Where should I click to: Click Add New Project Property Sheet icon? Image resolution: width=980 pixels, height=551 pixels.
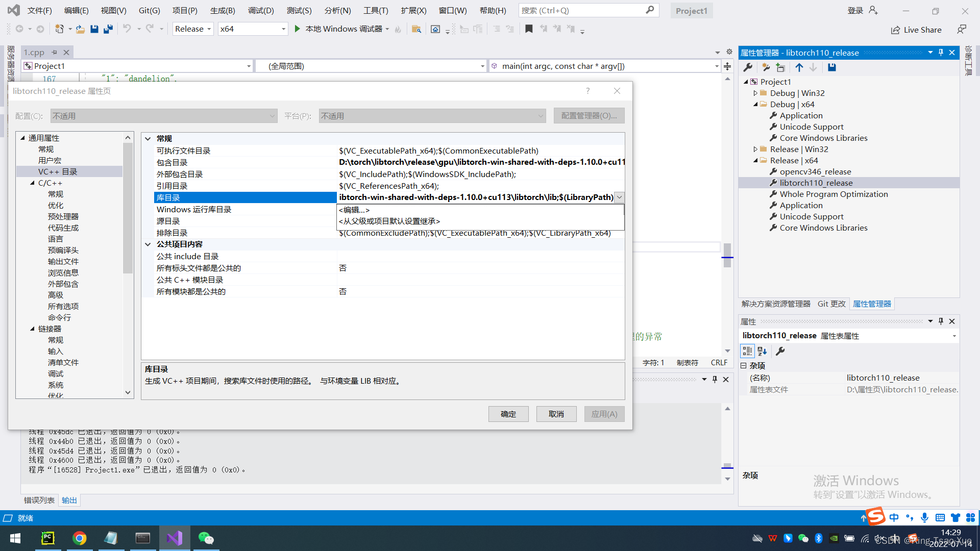point(765,67)
